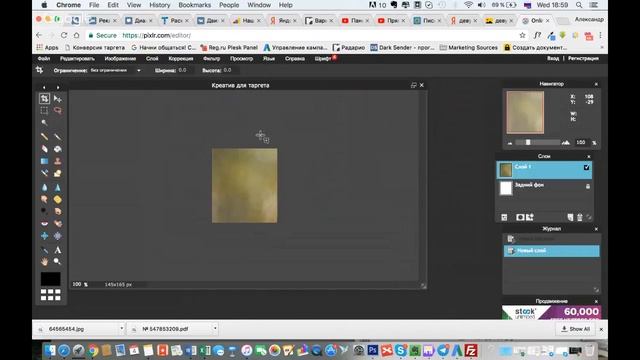Open Photoshop from the Dock
This screenshot has height=360, width=640.
point(373,350)
